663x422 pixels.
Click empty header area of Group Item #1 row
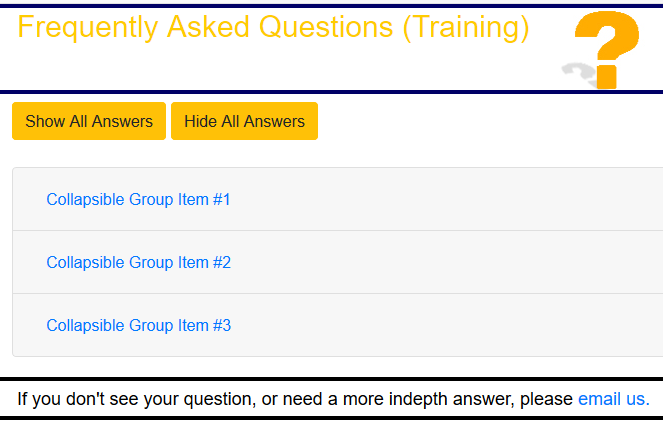point(444,199)
